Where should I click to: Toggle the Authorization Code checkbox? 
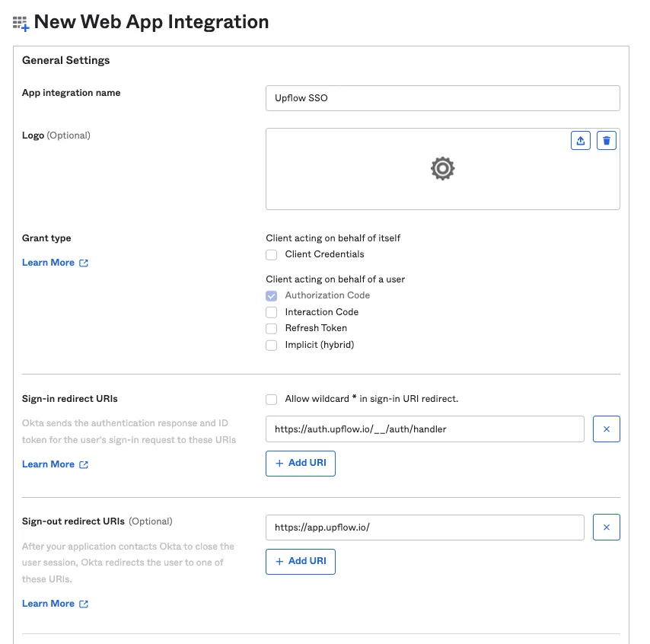[271, 295]
